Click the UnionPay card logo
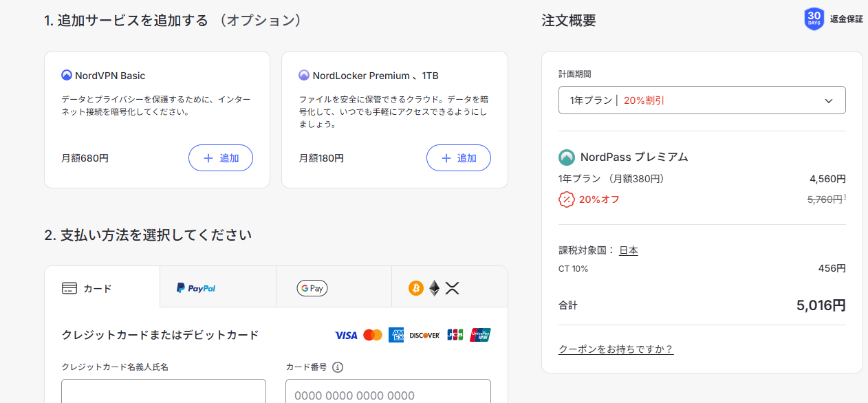The height and width of the screenshot is (403, 868). (x=480, y=335)
